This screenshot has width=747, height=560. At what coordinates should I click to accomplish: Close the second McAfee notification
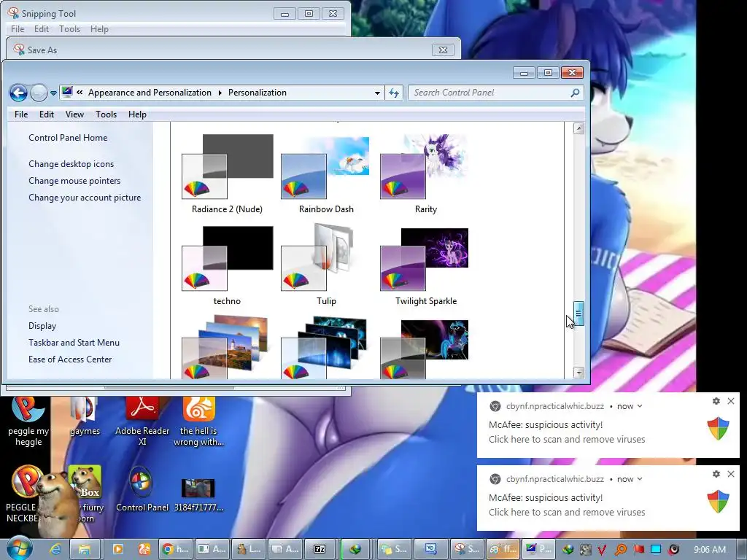[731, 474]
